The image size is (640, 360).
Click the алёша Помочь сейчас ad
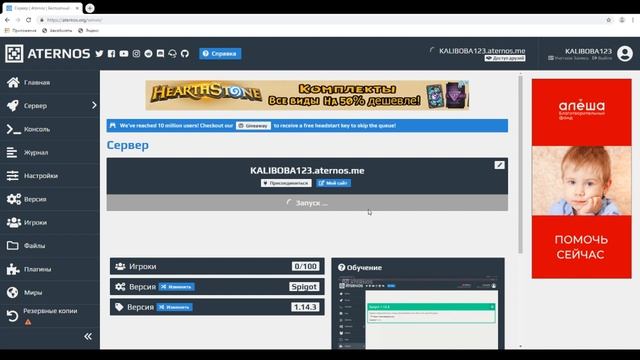pyautogui.click(x=581, y=179)
